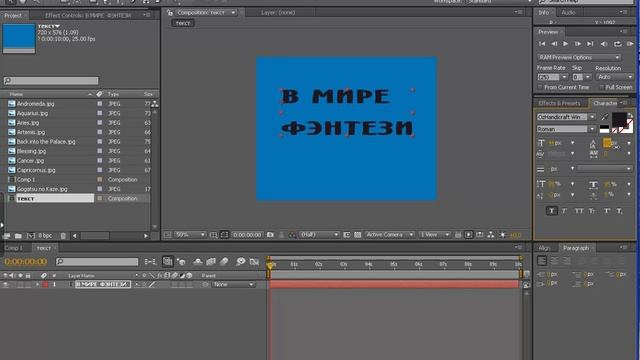Screen dimensions: 640x360
Task: Open RAM Preview Options dropdown
Action: [579, 58]
